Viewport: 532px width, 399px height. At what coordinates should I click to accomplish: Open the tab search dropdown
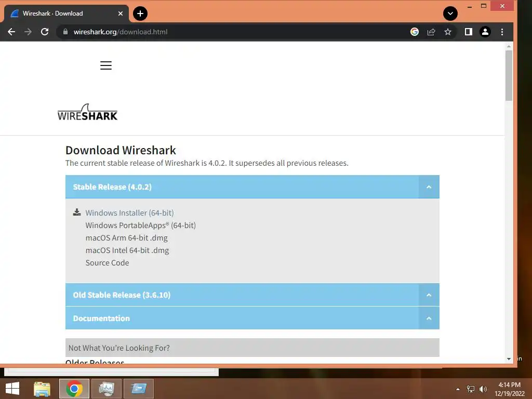point(450,14)
